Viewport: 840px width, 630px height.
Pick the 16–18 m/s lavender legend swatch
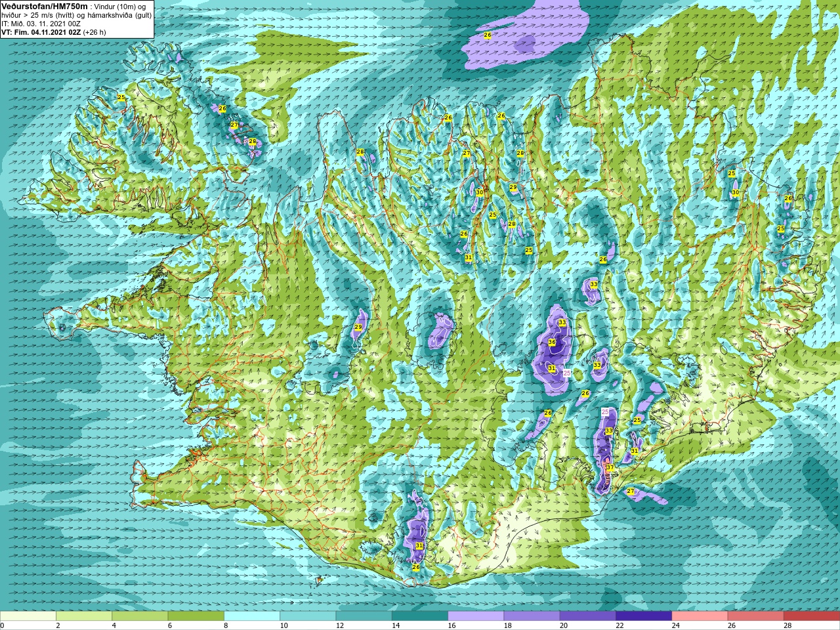pos(476,616)
